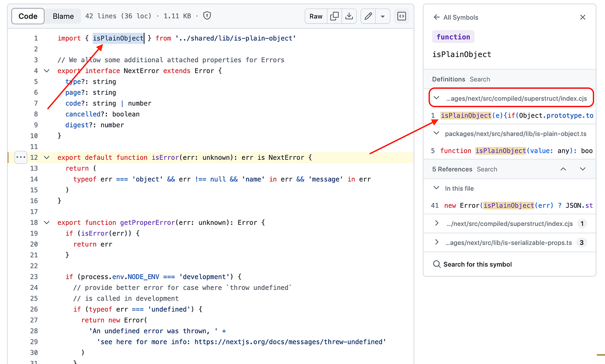Collapse the NextError interface on line 4

tap(46, 71)
